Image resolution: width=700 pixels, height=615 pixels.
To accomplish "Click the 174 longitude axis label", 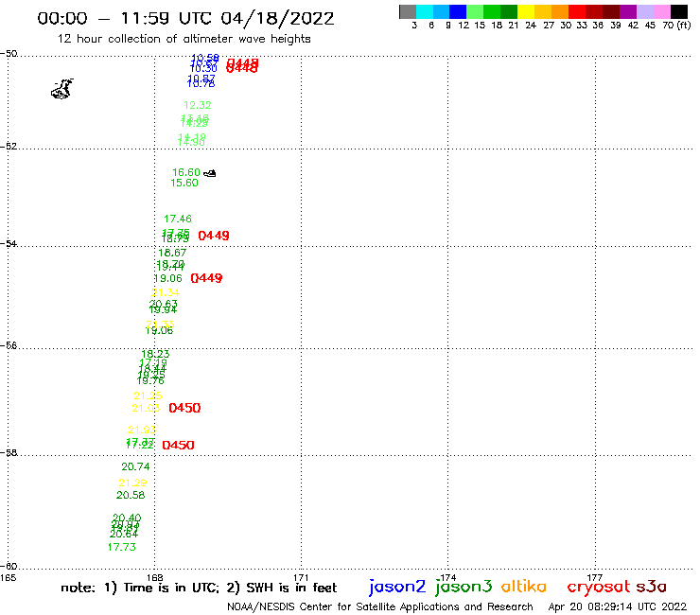I will tap(447, 577).
